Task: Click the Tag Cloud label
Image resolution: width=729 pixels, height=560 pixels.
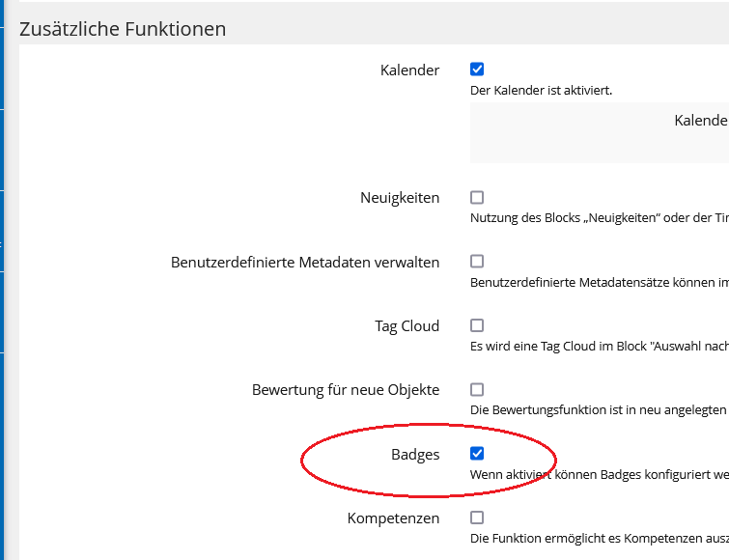Action: (407, 326)
